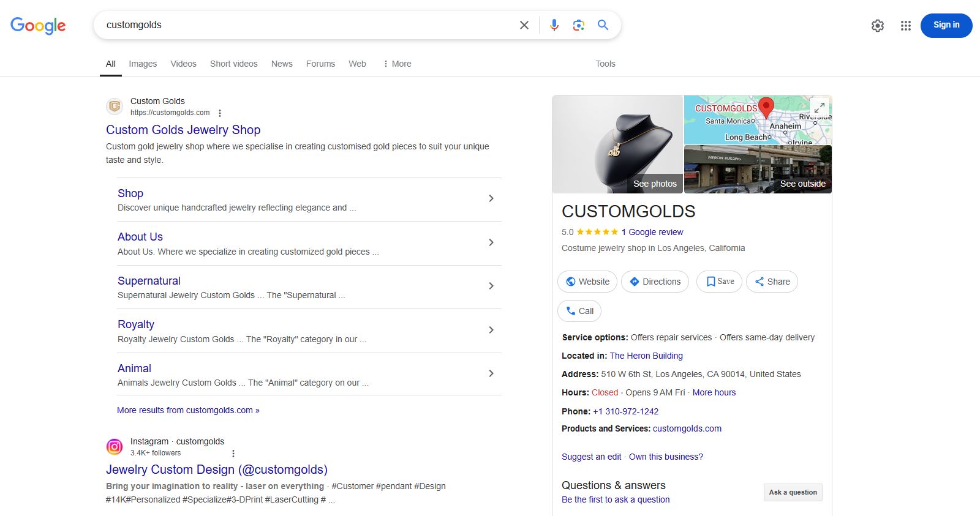Expand the Animal sitelink chevron
The width and height of the screenshot is (980, 516).
pyautogui.click(x=491, y=373)
